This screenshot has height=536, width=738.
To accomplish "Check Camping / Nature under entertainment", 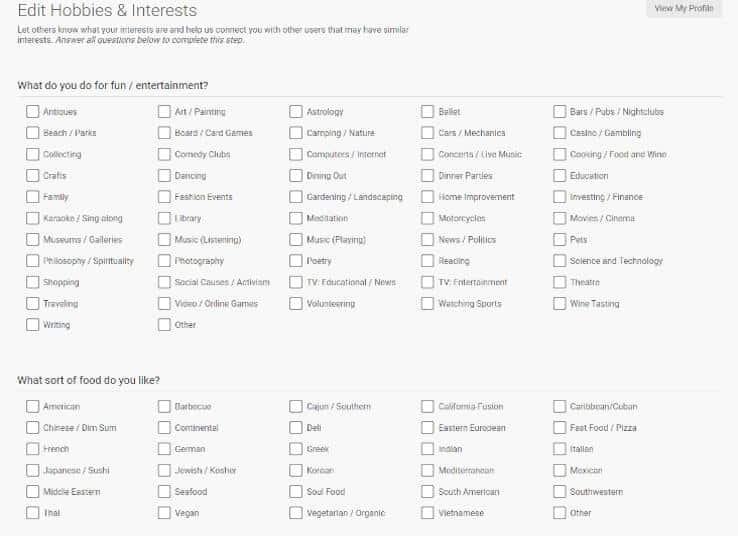I will pos(296,133).
